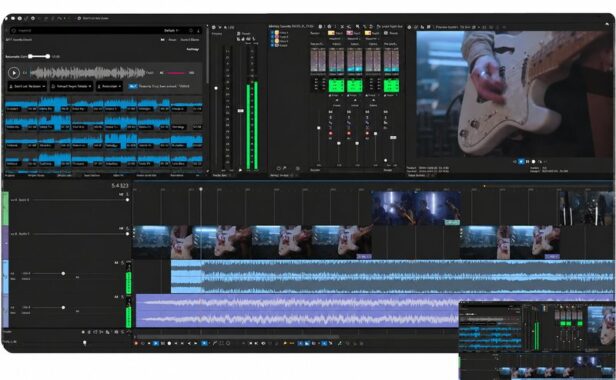Select the top-left blue waveform sample in the grid
The image size is (616, 380).
21,105
